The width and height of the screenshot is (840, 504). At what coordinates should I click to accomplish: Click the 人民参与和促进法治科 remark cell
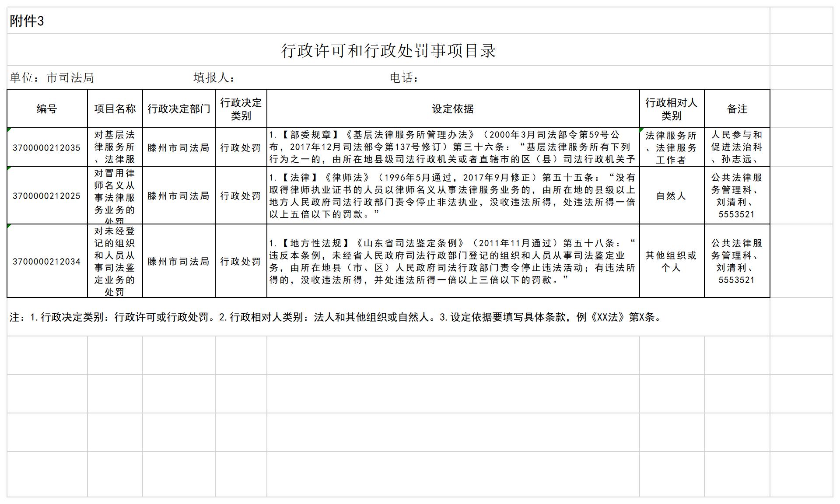[x=737, y=147]
